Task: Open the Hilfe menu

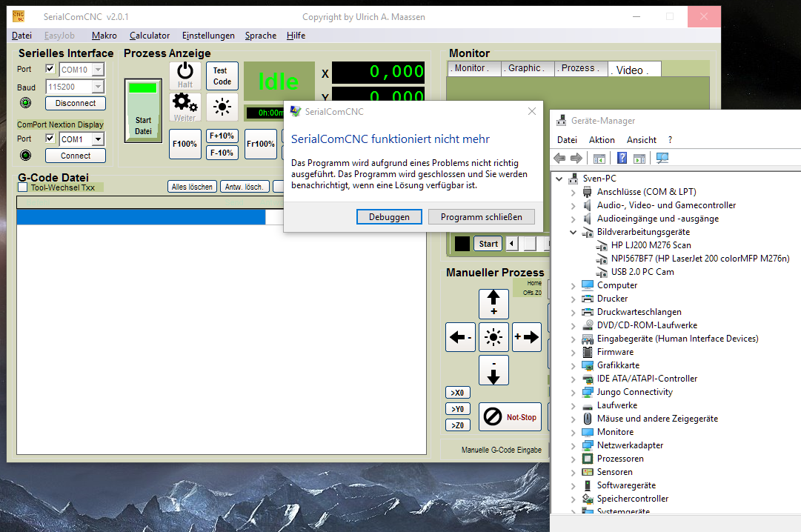Action: (296, 36)
